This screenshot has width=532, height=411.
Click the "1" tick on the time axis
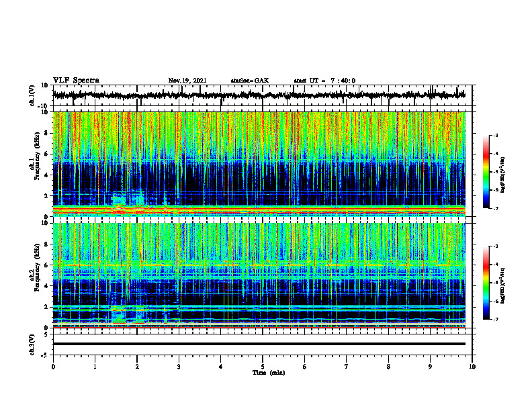[x=95, y=367]
